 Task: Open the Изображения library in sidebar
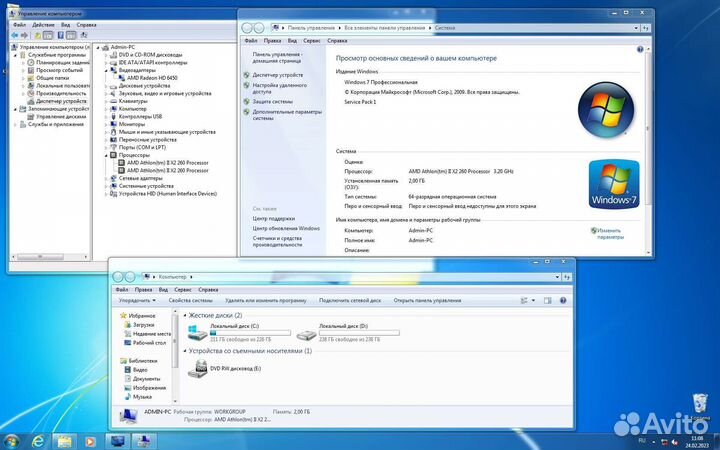coord(149,388)
